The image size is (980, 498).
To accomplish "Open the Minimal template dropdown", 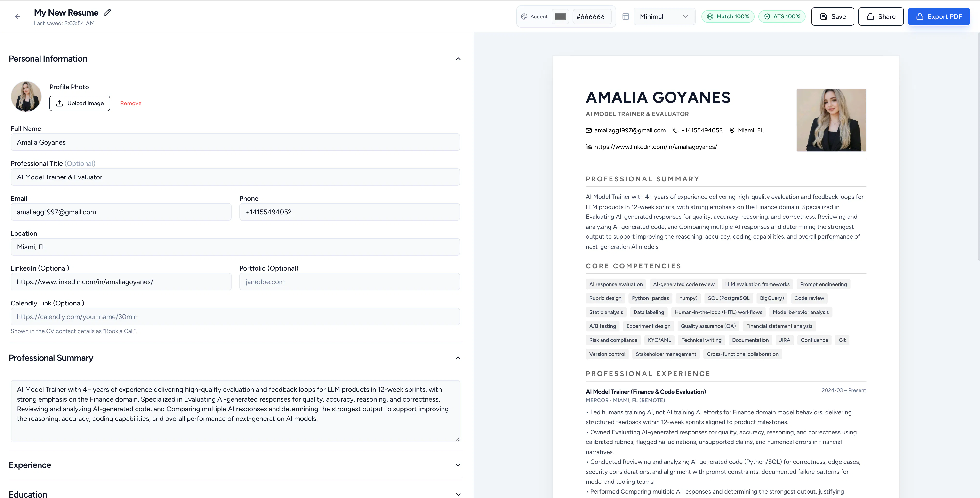I will tap(664, 16).
